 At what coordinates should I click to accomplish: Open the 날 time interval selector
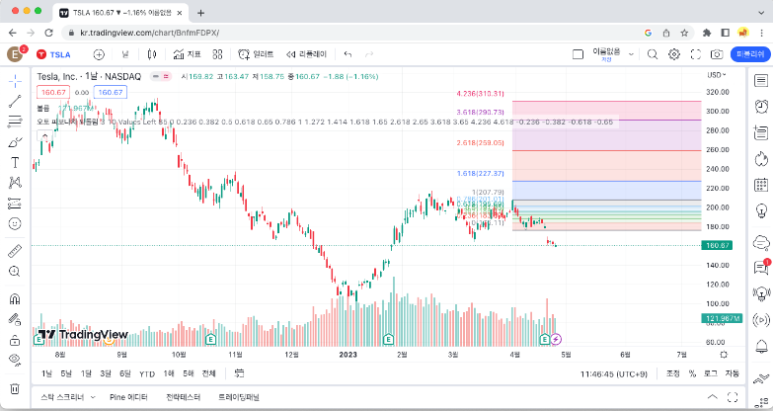125,55
